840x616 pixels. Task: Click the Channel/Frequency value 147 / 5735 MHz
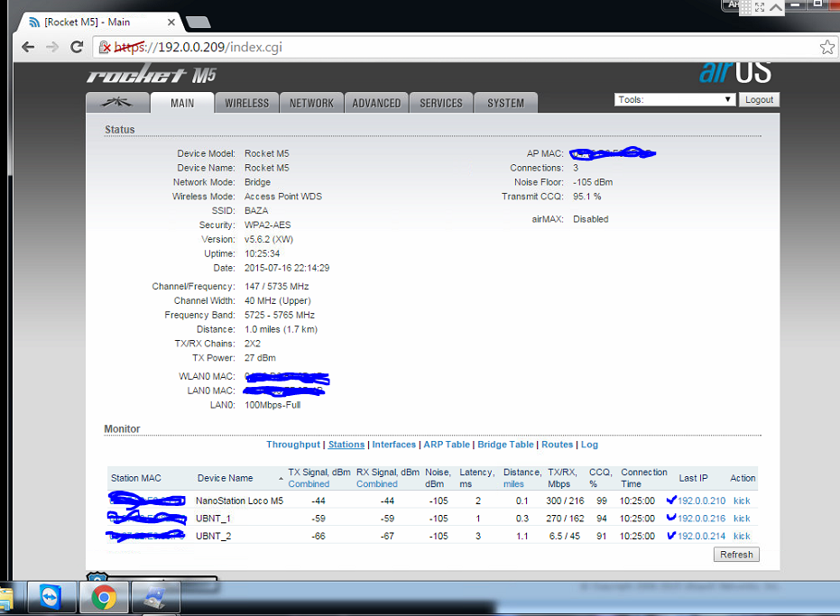click(277, 287)
